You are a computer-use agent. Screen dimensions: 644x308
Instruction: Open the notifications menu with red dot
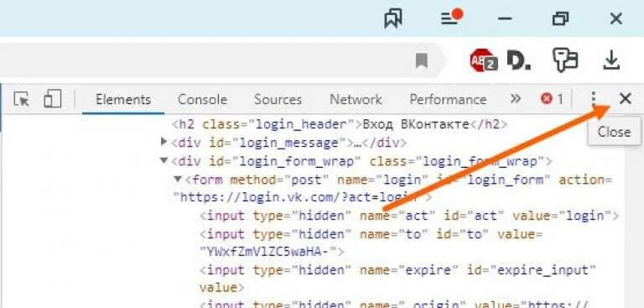452,18
